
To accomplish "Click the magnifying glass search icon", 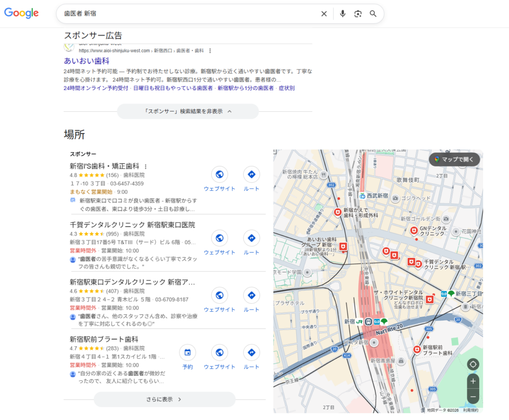I will coord(373,13).
